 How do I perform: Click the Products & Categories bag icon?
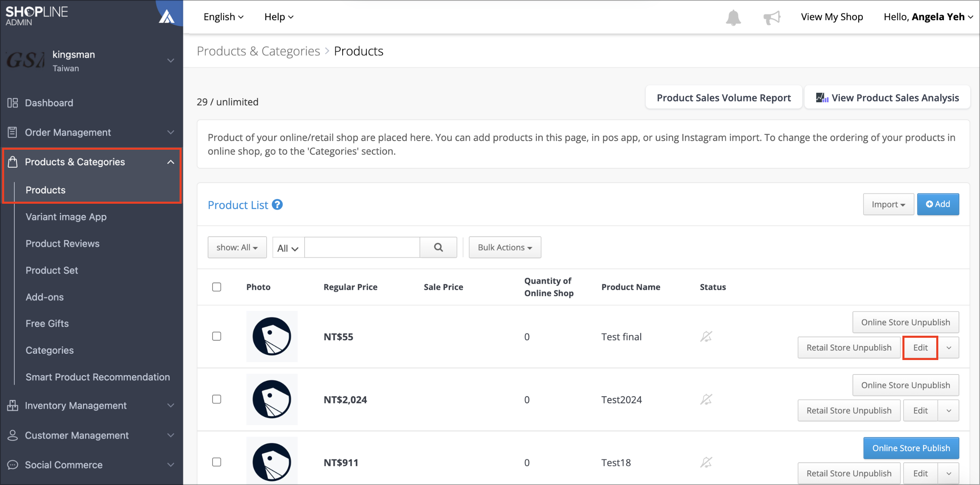coord(12,162)
